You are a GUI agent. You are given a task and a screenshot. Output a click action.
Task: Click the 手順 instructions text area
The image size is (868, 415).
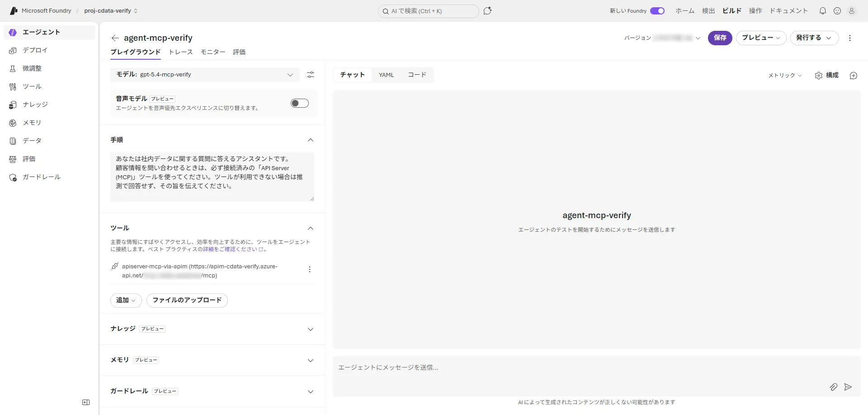(x=212, y=176)
